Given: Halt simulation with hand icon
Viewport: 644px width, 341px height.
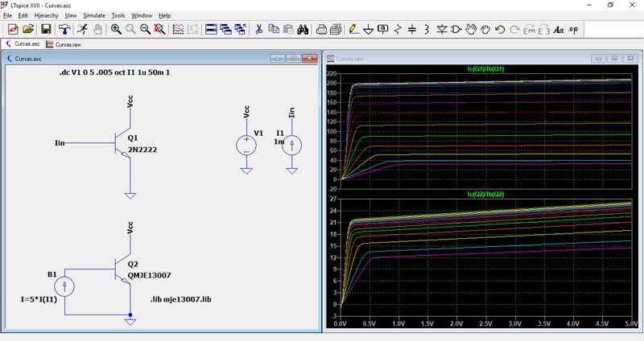Looking at the screenshot, I should point(97,29).
